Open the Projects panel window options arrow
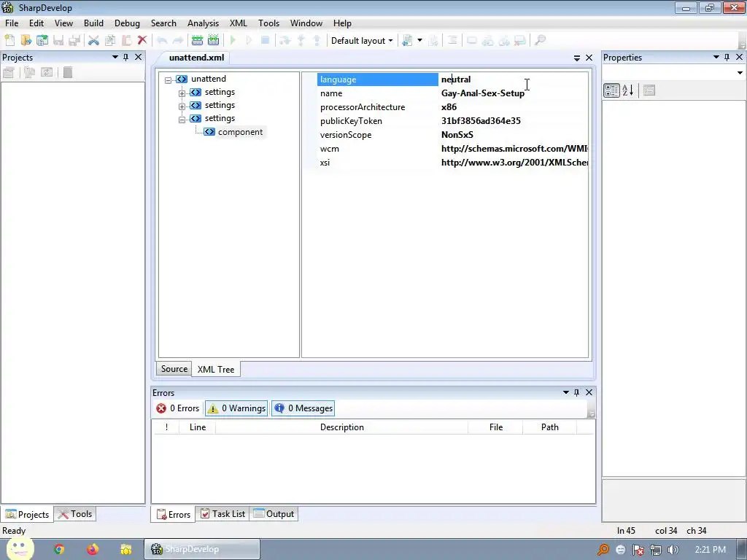The height and width of the screenshot is (560, 747). tap(115, 57)
